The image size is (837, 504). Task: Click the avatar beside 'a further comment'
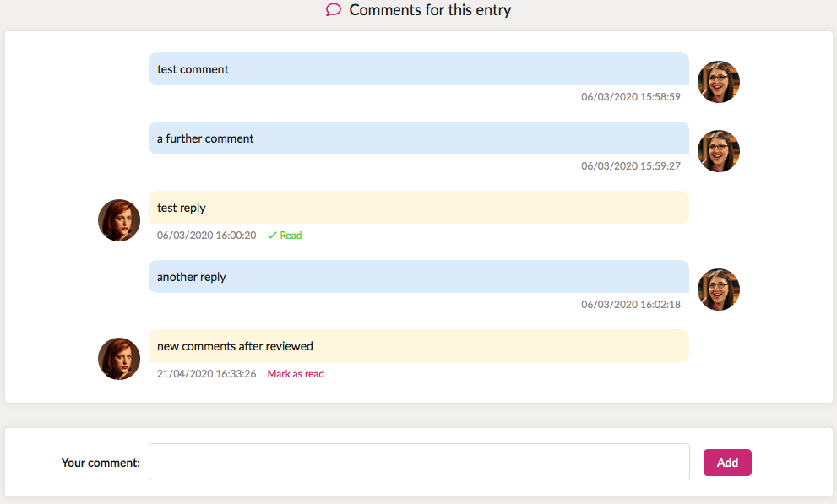718,151
